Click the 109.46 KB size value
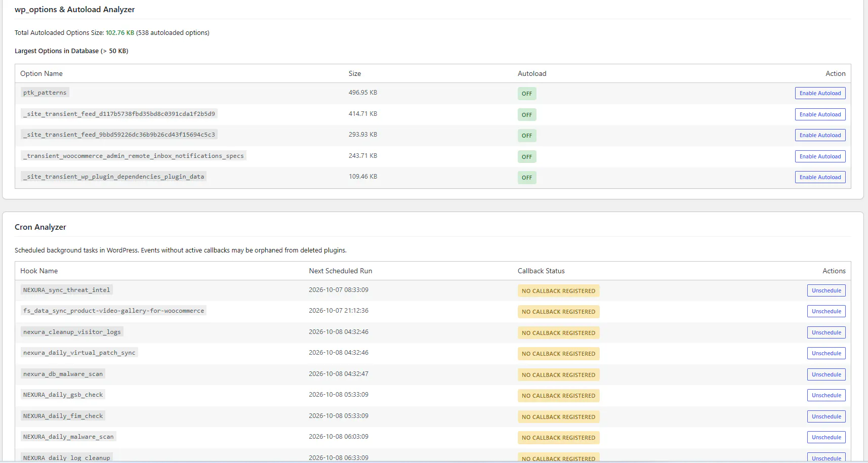Image resolution: width=868 pixels, height=463 pixels. [363, 177]
